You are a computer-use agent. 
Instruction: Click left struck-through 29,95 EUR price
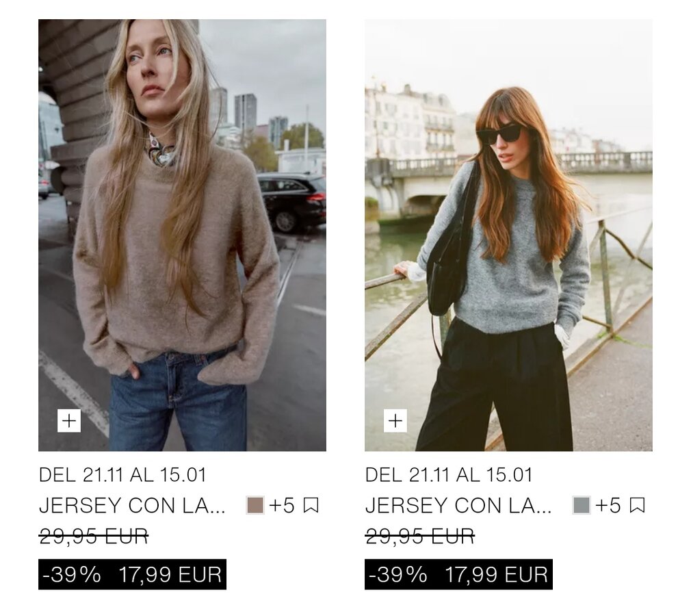[x=94, y=537]
